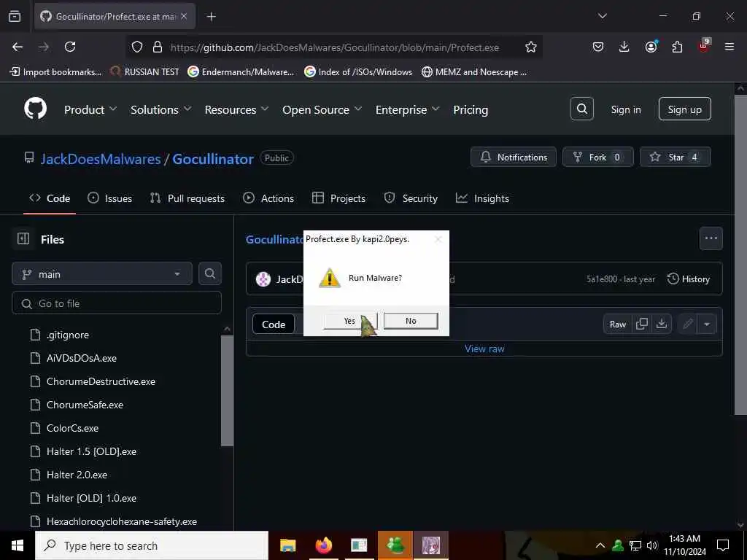The height and width of the screenshot is (560, 747).
Task: Open the GitHub home logo
Action: [36, 109]
